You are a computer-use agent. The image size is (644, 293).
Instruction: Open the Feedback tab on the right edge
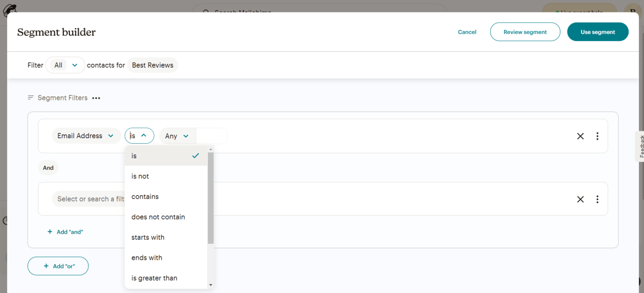pyautogui.click(x=640, y=146)
